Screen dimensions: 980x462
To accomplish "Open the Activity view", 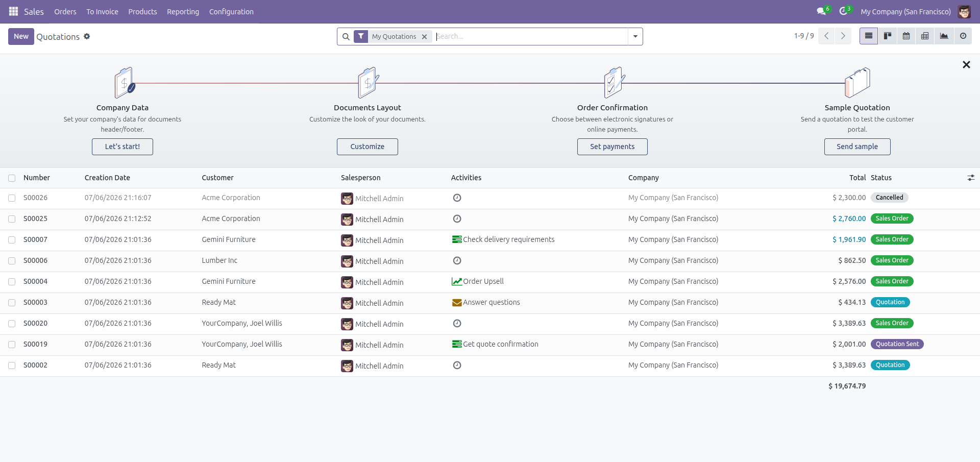I will pyautogui.click(x=963, y=36).
